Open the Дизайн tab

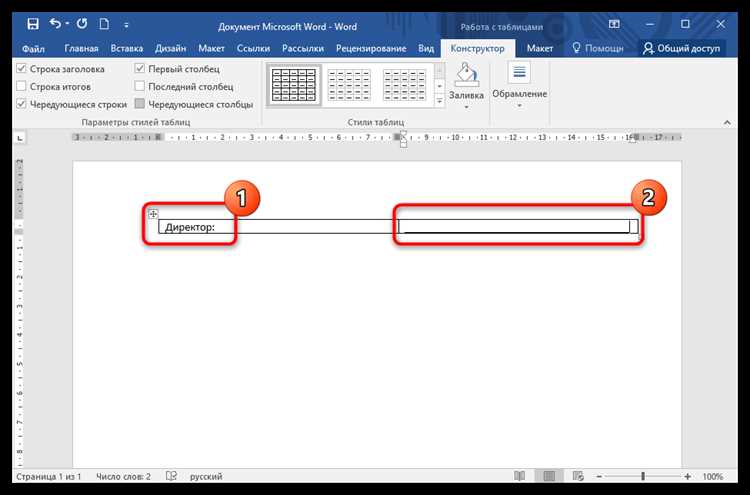(x=170, y=49)
